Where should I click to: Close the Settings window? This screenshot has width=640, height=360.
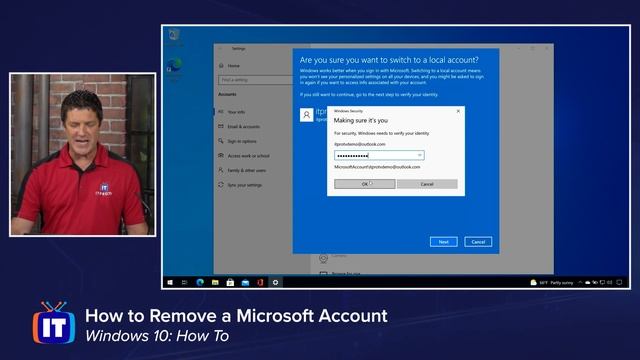(x=547, y=49)
